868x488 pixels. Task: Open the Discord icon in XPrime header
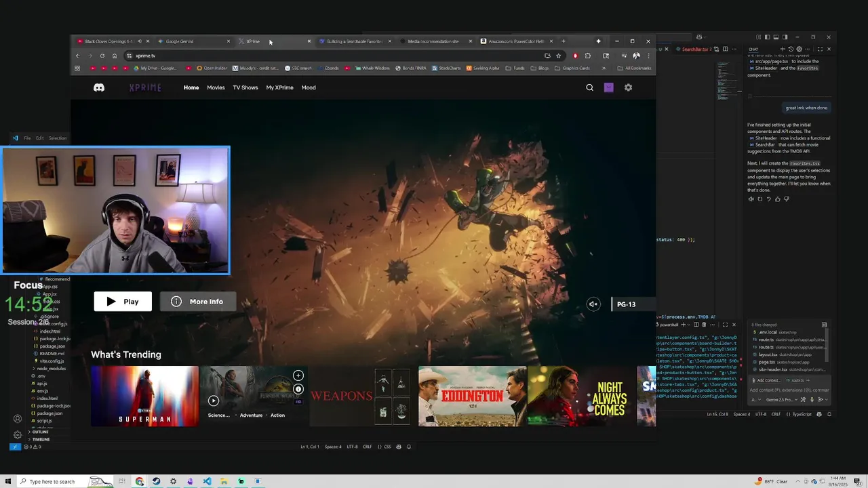(x=99, y=87)
